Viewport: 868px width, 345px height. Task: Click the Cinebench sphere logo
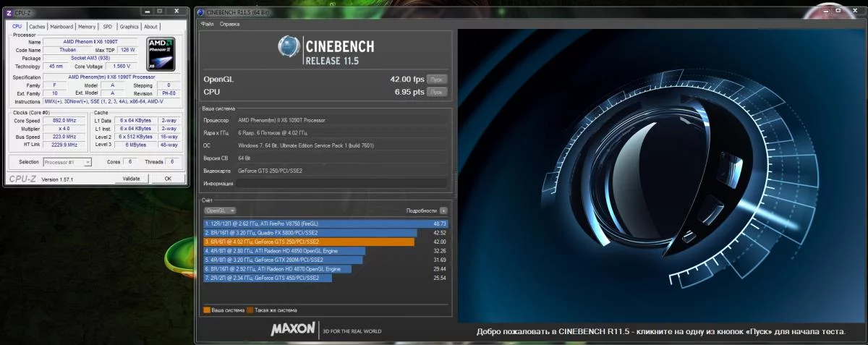pos(290,46)
